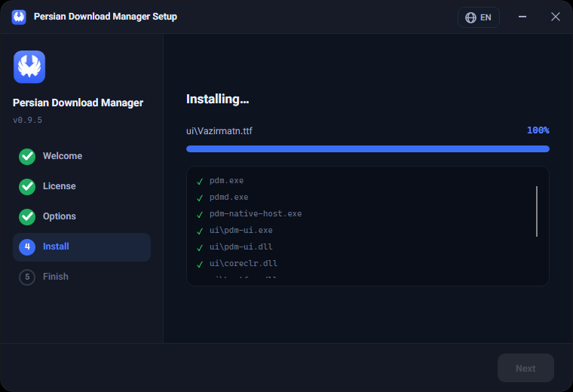Image resolution: width=573 pixels, height=392 pixels.
Task: Go to the Welcome step
Action: (81, 157)
